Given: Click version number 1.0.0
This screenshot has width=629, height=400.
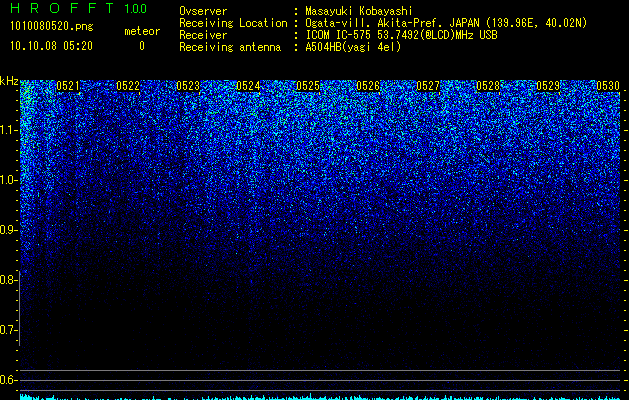Looking at the screenshot, I should click(136, 9).
